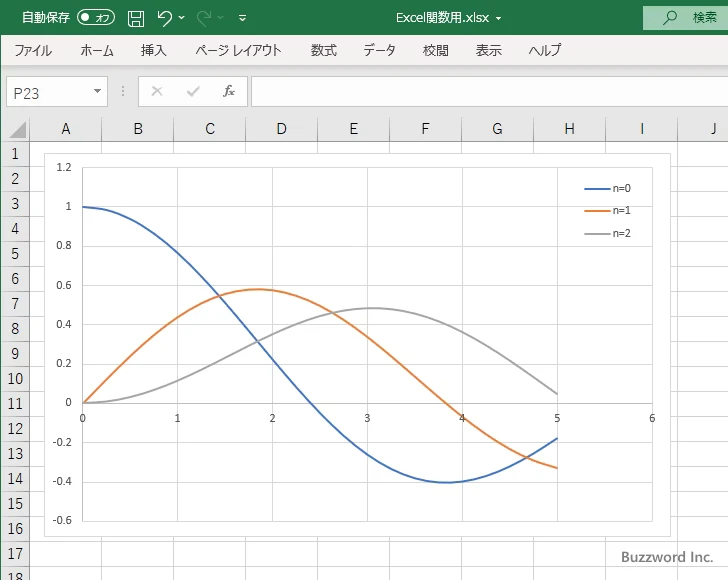This screenshot has height=580, width=728.
Task: Click the Save floppy disk icon
Action: [x=136, y=18]
